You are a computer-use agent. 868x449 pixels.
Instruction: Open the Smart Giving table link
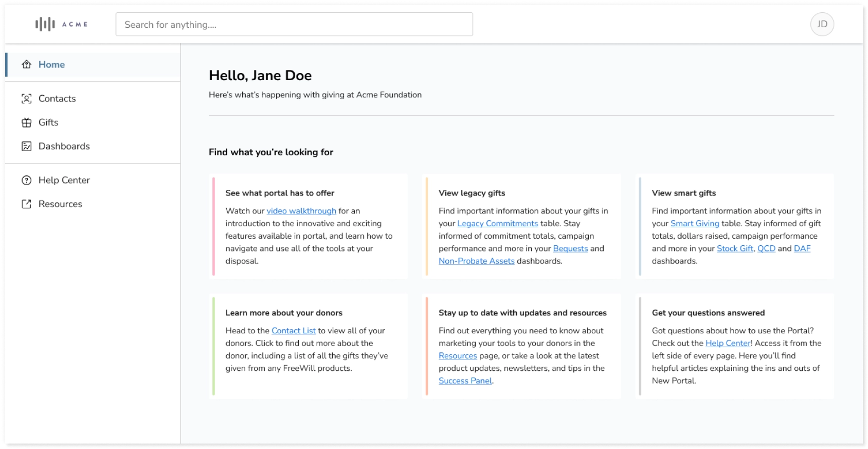pos(694,223)
